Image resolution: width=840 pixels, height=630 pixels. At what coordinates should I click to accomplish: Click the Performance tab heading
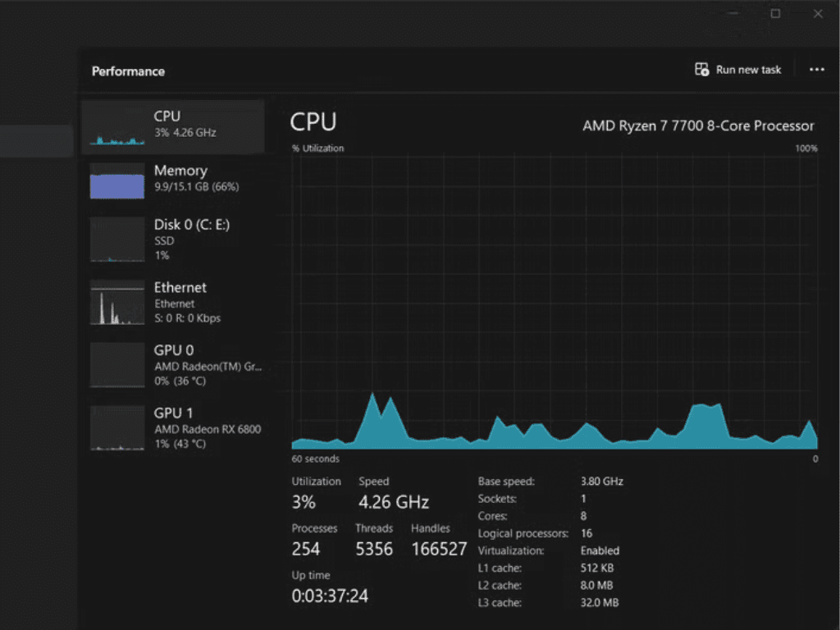[128, 71]
